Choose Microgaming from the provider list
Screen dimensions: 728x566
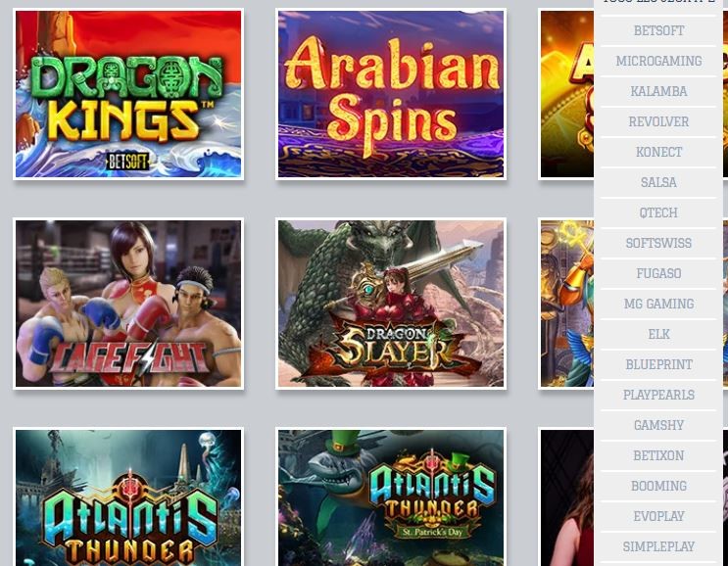point(658,62)
